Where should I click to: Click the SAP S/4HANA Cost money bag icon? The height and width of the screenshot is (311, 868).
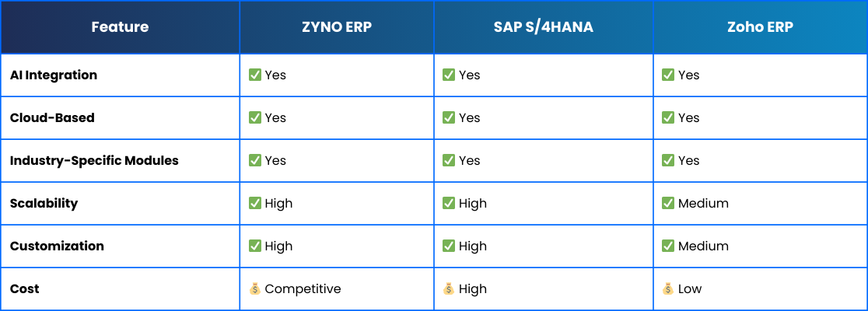(x=449, y=288)
